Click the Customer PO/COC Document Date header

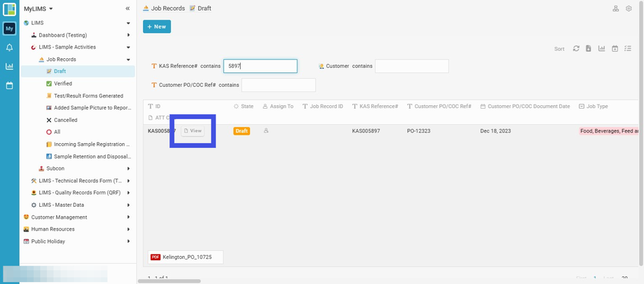tap(525, 107)
